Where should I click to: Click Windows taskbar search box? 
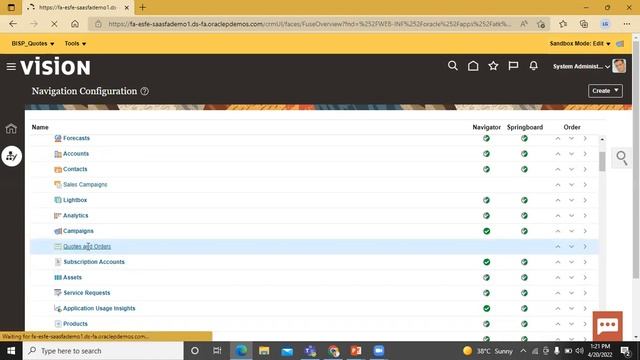point(103,351)
